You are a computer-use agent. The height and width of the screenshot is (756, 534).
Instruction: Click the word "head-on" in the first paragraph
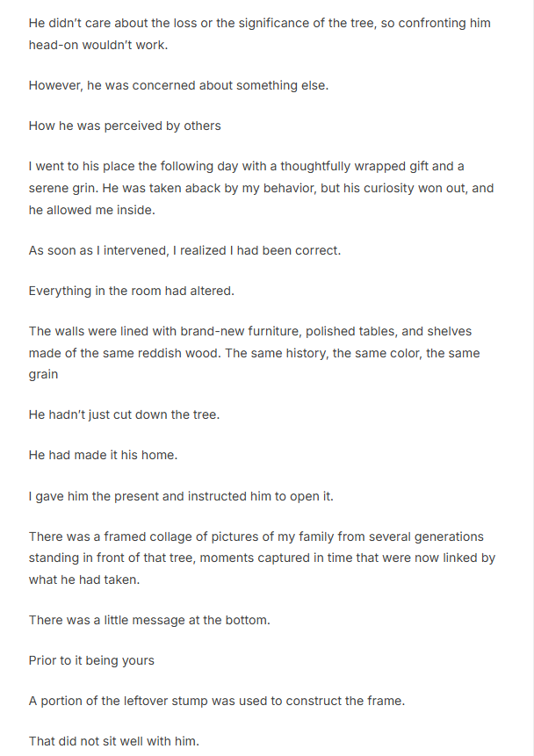pos(54,44)
